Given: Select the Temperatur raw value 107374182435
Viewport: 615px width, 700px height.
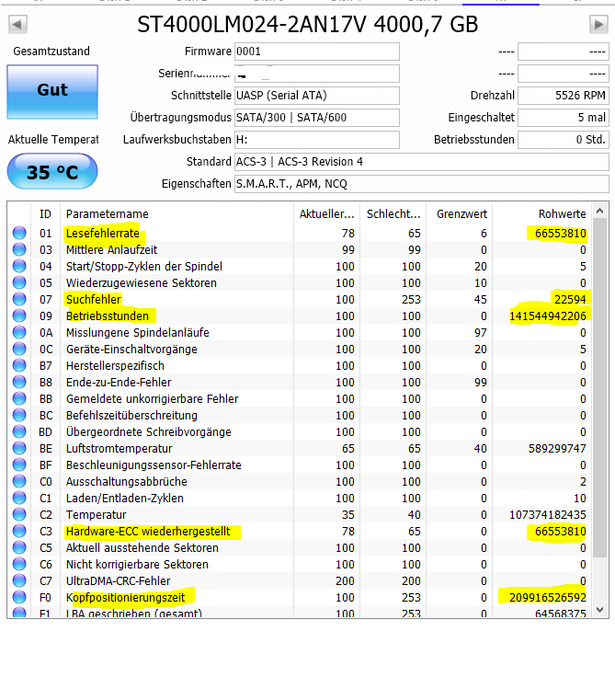Looking at the screenshot, I should [x=548, y=515].
